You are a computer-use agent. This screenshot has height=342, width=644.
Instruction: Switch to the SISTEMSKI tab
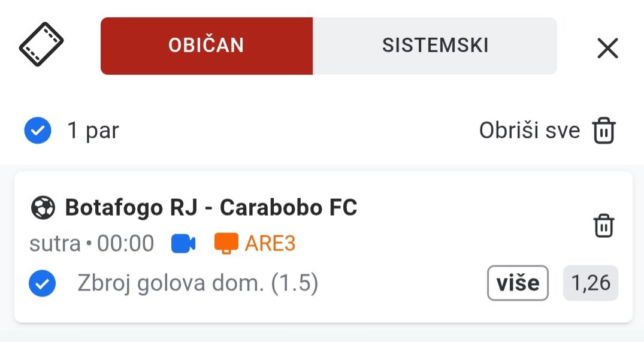click(x=435, y=46)
